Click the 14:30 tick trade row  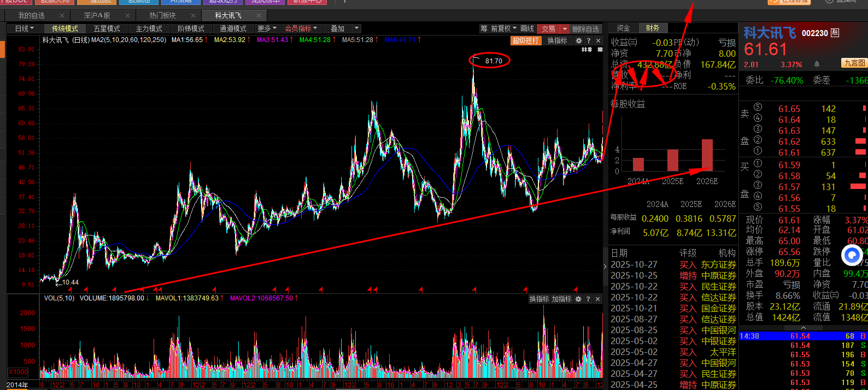click(x=803, y=336)
